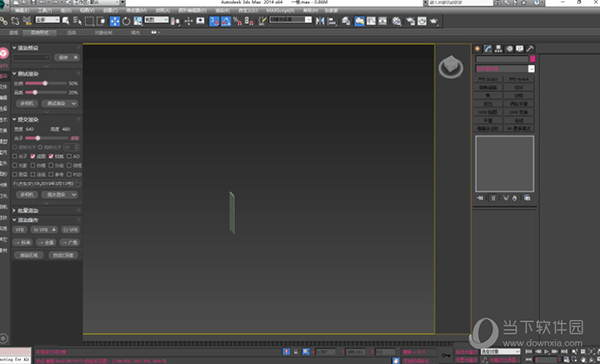
Task: Open the render preset combo box
Action: [32, 57]
